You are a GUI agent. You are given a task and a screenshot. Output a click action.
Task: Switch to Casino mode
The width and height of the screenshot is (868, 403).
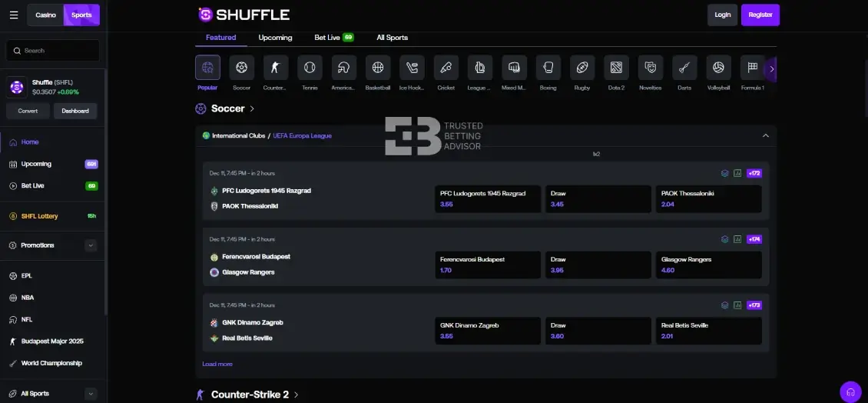(x=46, y=15)
